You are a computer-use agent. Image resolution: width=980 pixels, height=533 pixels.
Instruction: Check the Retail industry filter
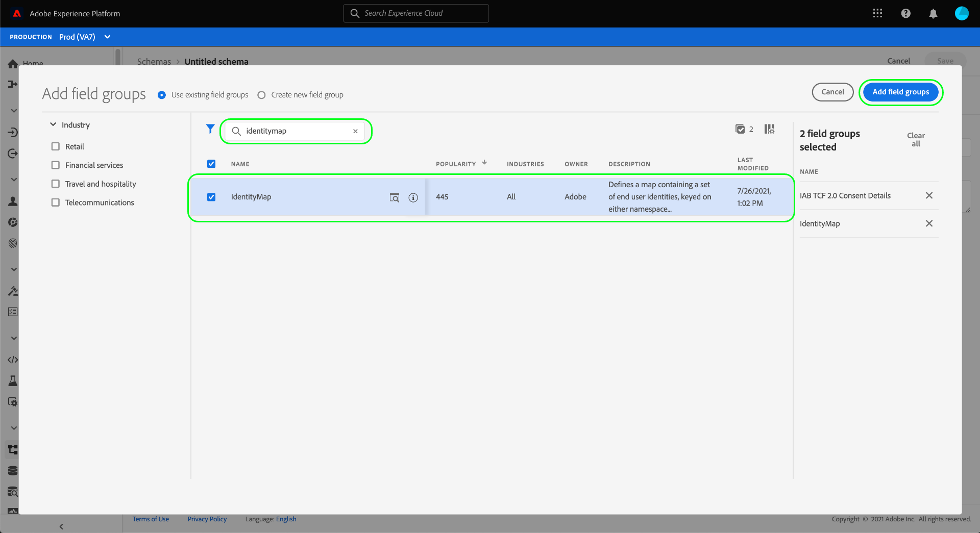[56, 146]
